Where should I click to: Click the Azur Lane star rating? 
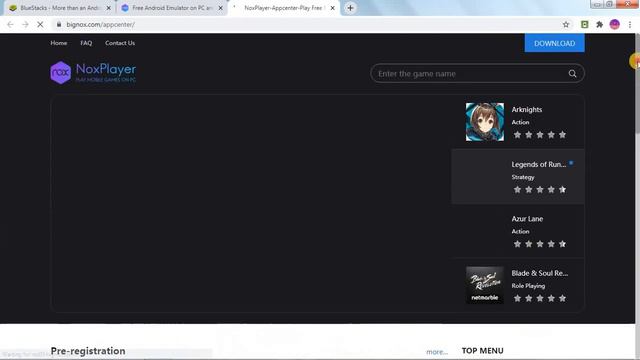pyautogui.click(x=540, y=244)
